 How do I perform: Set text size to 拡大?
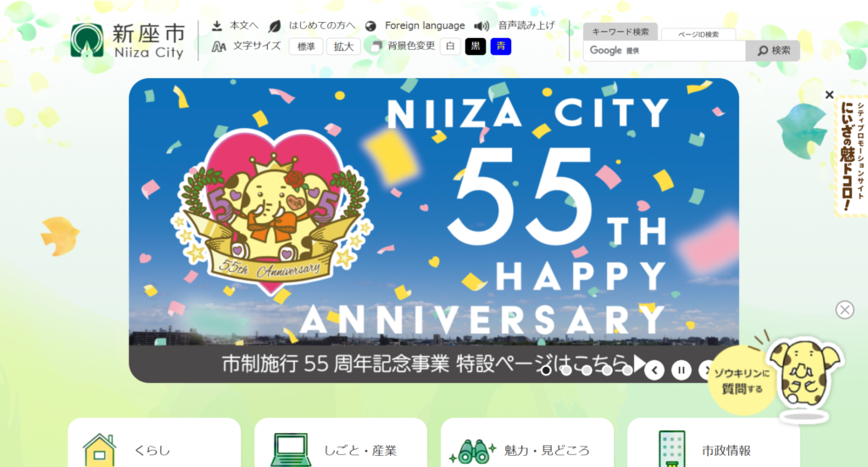(343, 47)
